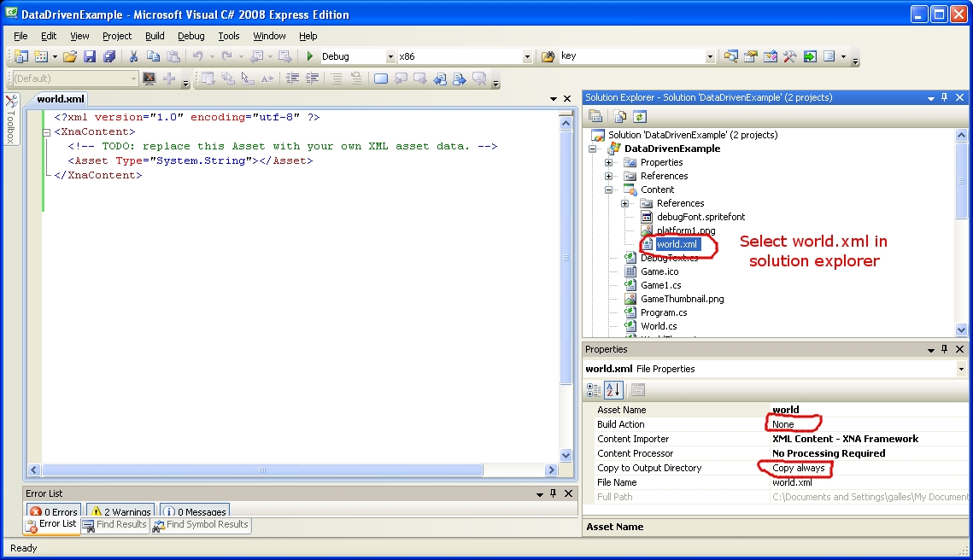Click the Add New Item toolbar icon

41,56
